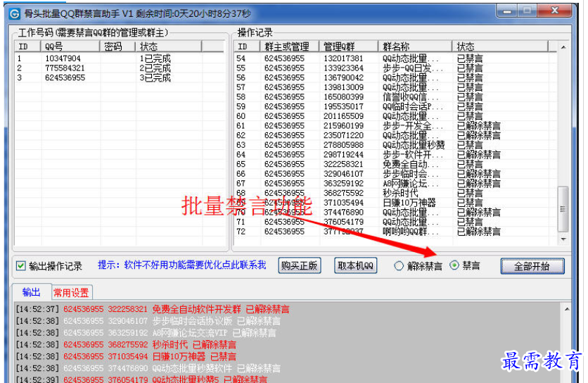Select log row 67 group 363259192
Image resolution: width=588 pixels, height=383 pixels.
395,184
